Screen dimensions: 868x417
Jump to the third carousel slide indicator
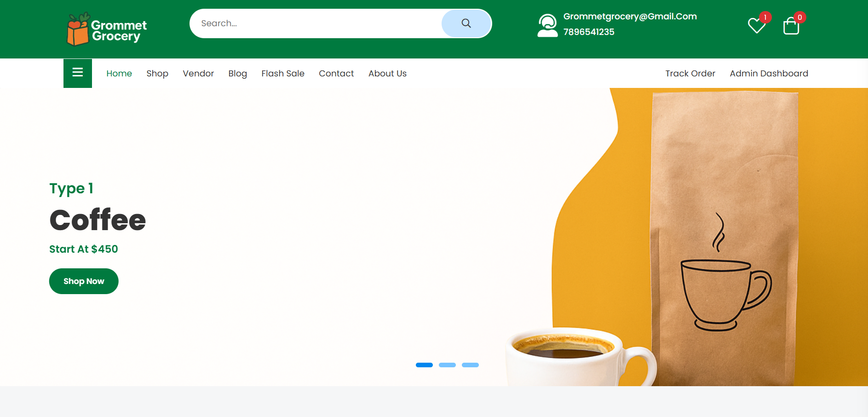coord(470,365)
